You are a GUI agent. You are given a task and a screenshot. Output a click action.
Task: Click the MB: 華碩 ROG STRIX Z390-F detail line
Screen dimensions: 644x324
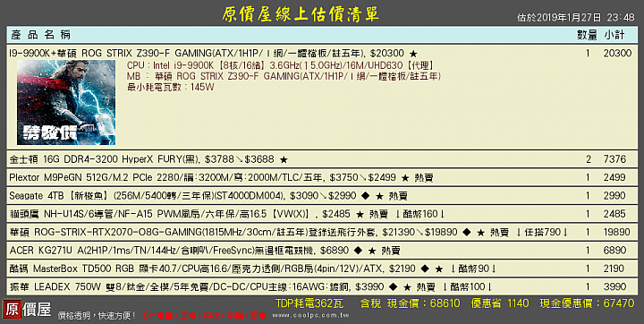284,76
